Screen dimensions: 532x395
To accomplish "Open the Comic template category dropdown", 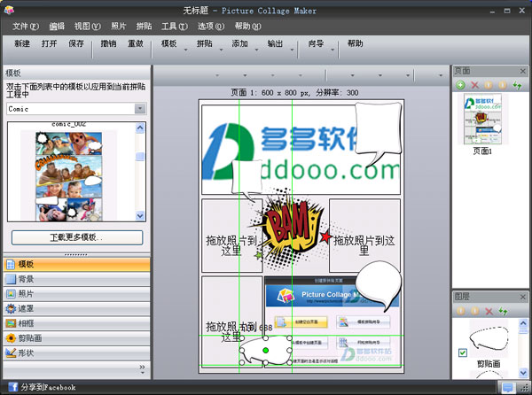I will point(140,109).
